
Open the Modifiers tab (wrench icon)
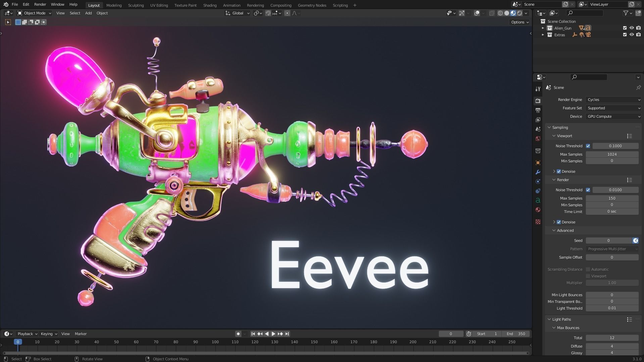pyautogui.click(x=538, y=172)
